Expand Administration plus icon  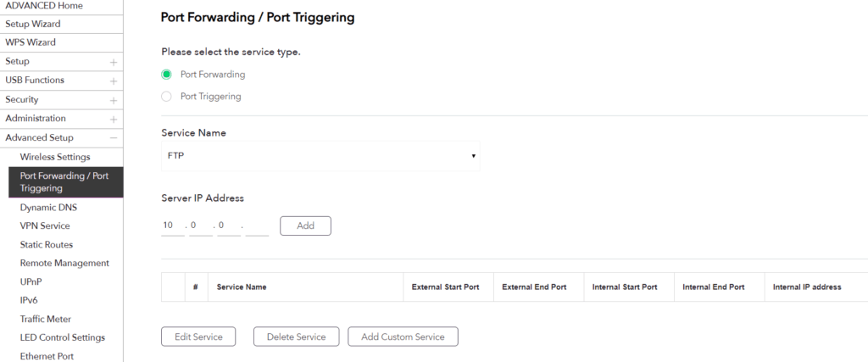[113, 119]
